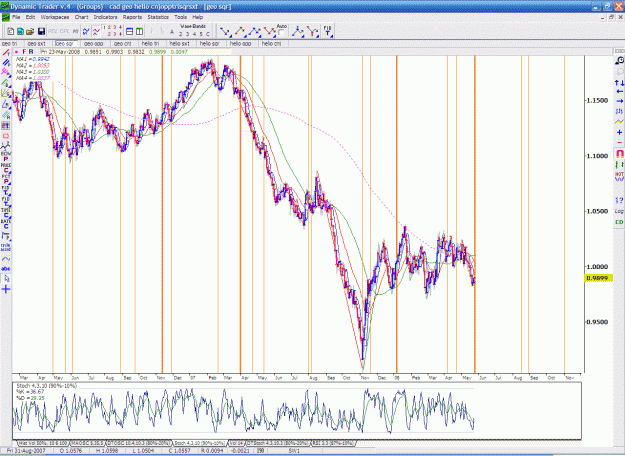Screen dimensions: 625x456
Task: Select the DATE C tool
Action: pos(6,224)
